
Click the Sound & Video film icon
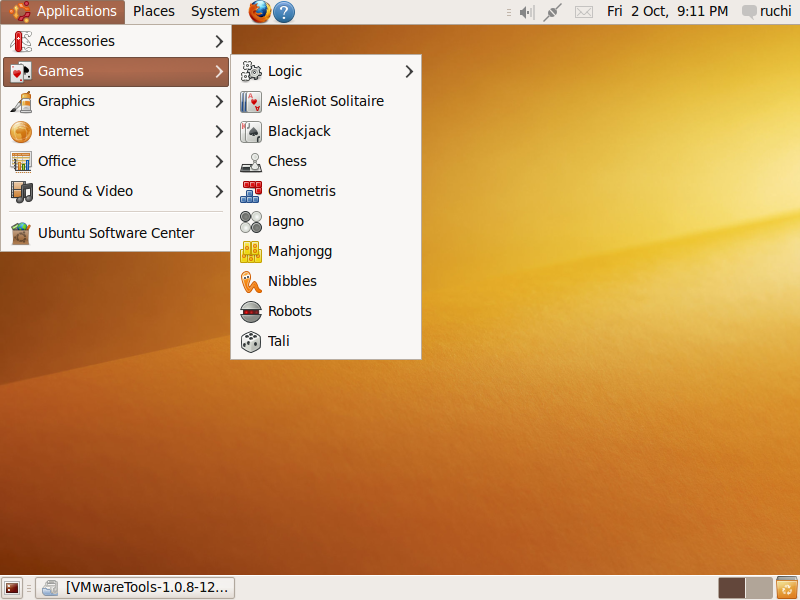point(21,191)
